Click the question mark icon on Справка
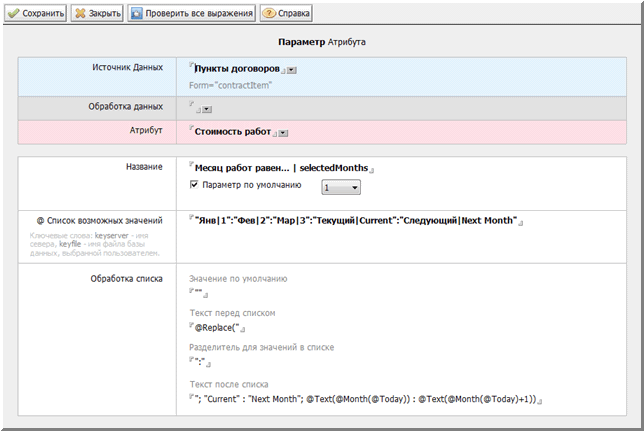 point(269,13)
